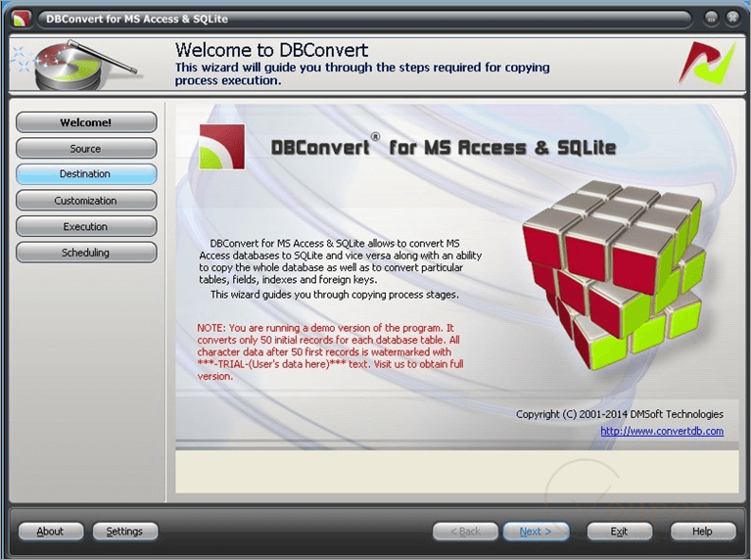Open the Settings dialog
This screenshot has height=560, width=751.
125,532
